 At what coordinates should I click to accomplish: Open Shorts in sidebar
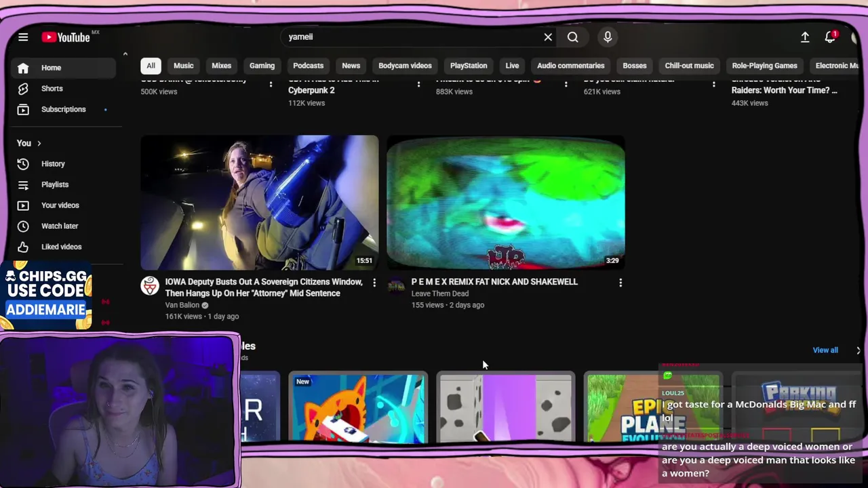[64, 89]
